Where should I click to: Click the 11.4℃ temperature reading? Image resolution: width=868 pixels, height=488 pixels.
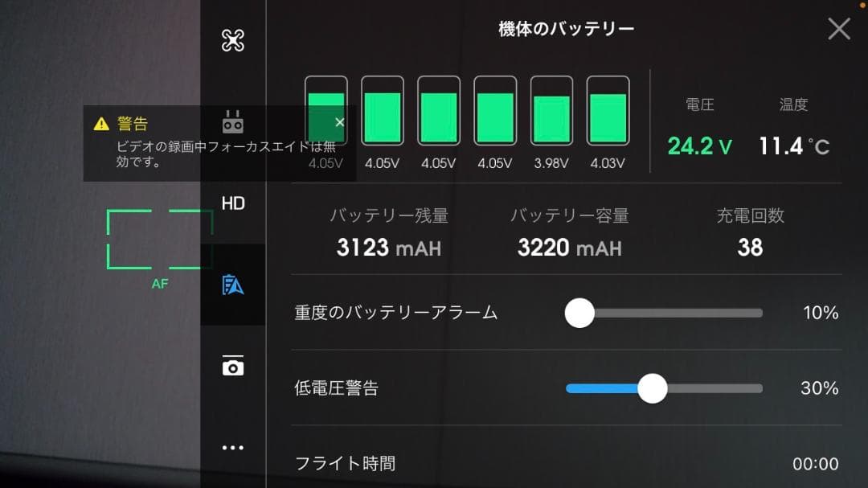[794, 146]
